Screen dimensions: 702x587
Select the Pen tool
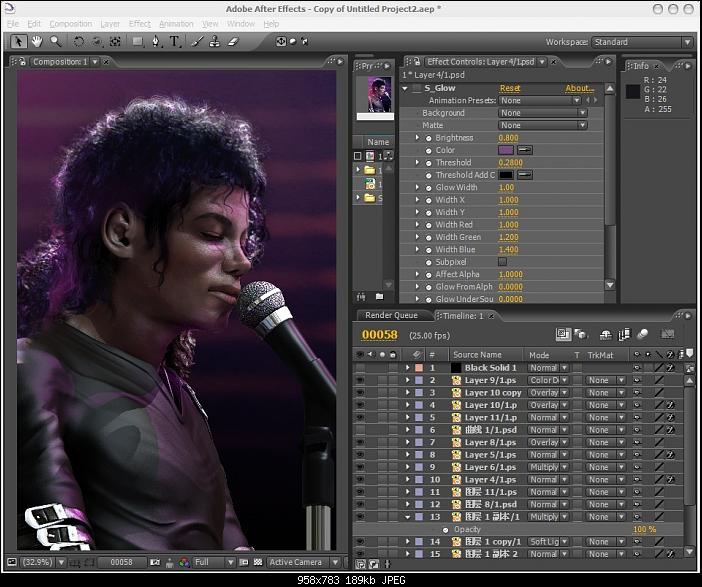pos(155,42)
